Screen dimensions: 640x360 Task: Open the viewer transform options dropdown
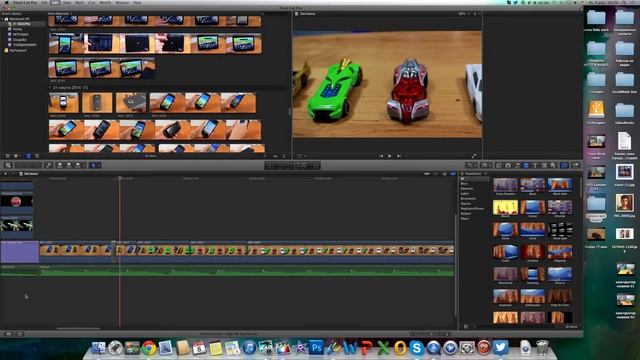301,156
